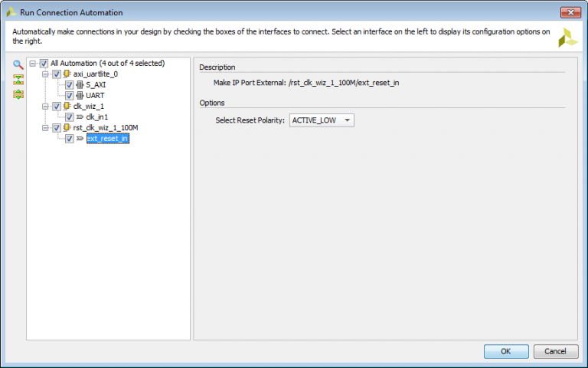
Task: Click the rst_clk_wiz_1_100M IP block icon
Action: pyautogui.click(x=67, y=128)
